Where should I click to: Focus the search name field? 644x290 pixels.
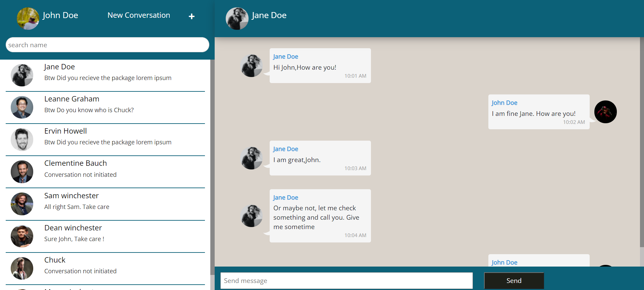coord(107,45)
